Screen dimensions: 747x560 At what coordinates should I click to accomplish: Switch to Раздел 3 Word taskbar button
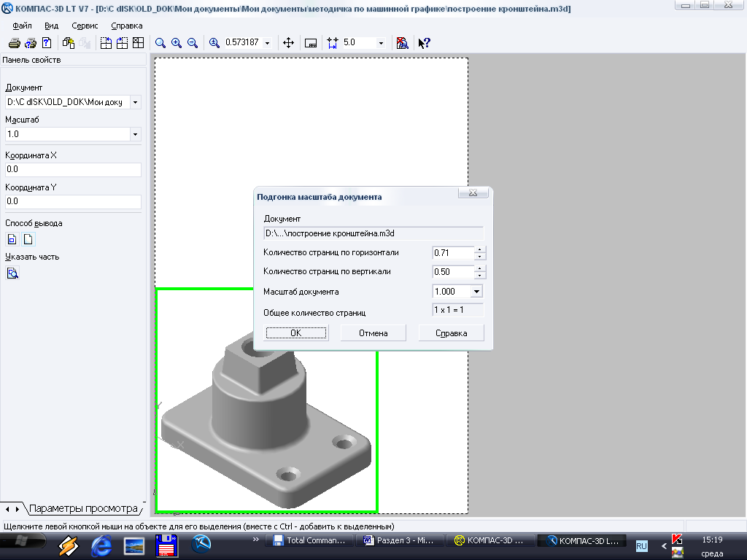[x=400, y=540]
